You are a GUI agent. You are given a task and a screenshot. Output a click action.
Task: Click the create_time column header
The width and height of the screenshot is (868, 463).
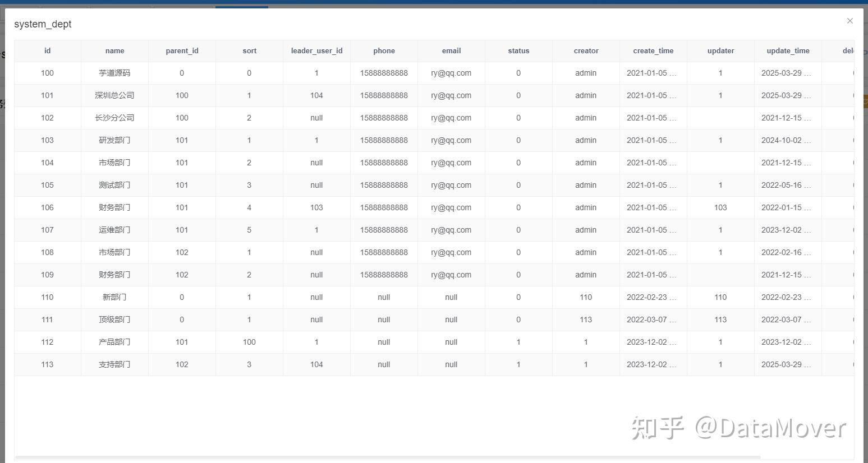point(653,50)
